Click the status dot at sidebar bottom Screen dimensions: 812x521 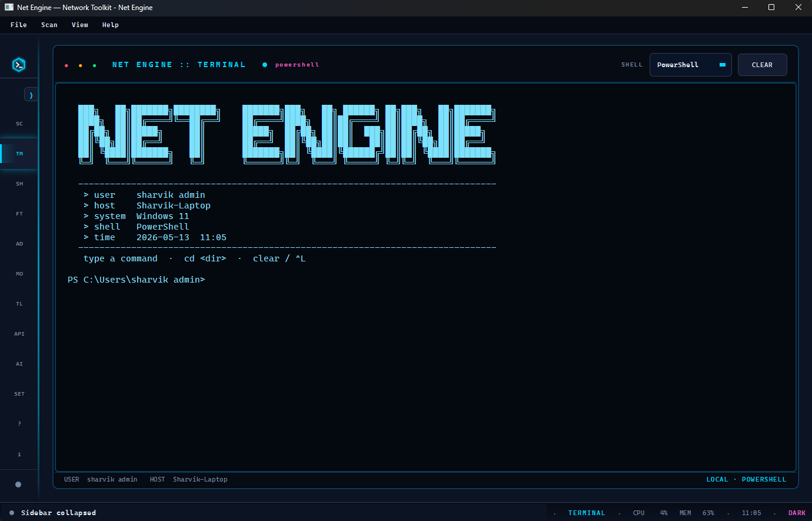tap(18, 485)
